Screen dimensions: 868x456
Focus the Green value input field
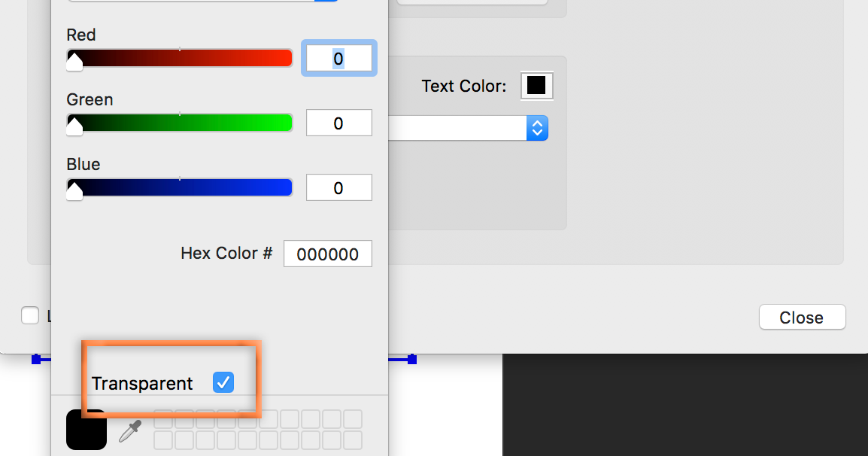point(338,123)
